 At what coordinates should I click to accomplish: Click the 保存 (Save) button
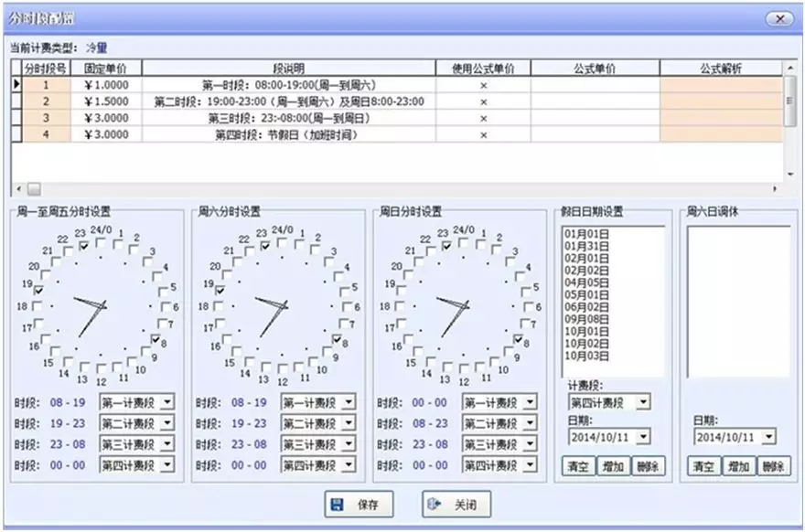[x=358, y=504]
